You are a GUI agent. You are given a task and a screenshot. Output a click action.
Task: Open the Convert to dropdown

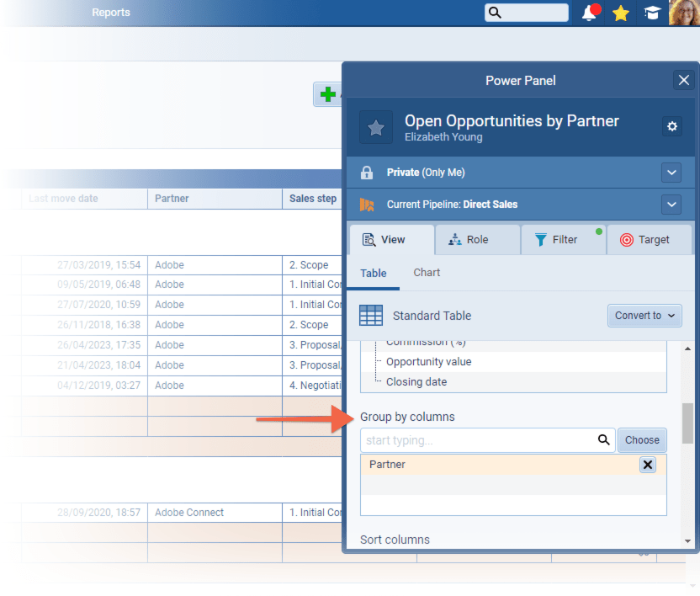(x=644, y=316)
